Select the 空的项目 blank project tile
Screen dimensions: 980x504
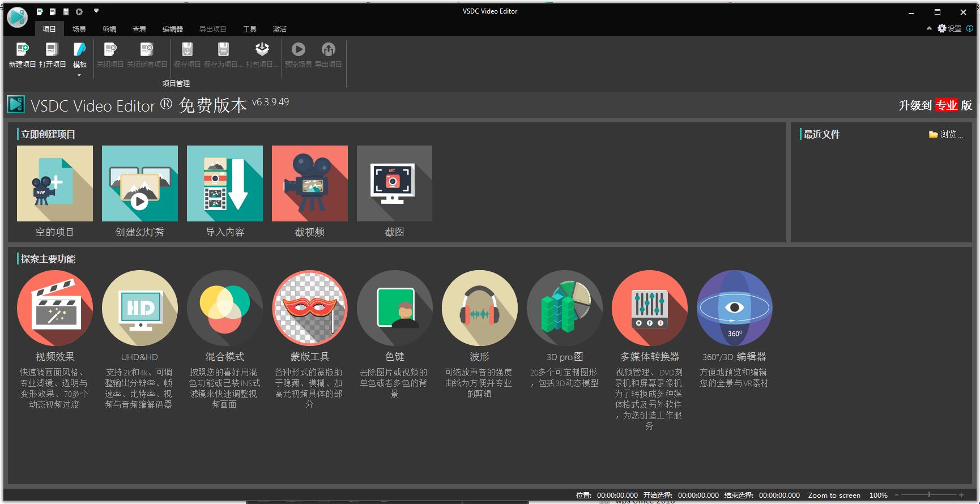pos(55,183)
